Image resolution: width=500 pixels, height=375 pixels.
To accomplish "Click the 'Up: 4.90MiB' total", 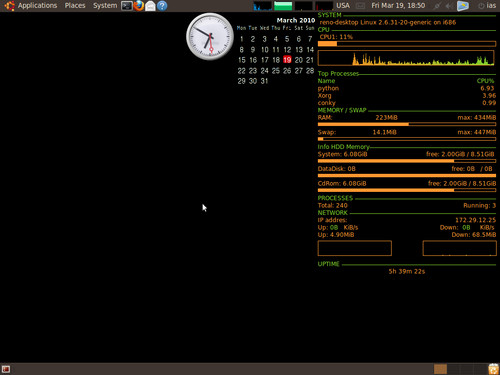I will 336,235.
